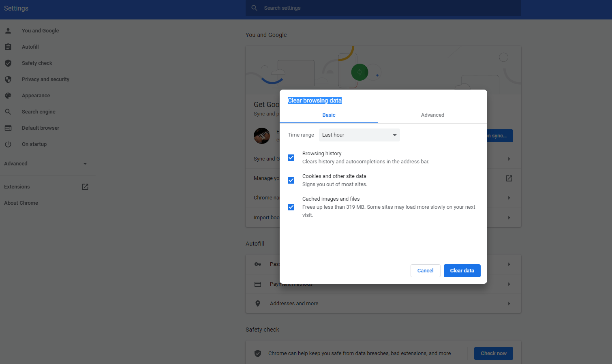
Task: Cancel the Clear browsing data dialog
Action: (x=425, y=271)
